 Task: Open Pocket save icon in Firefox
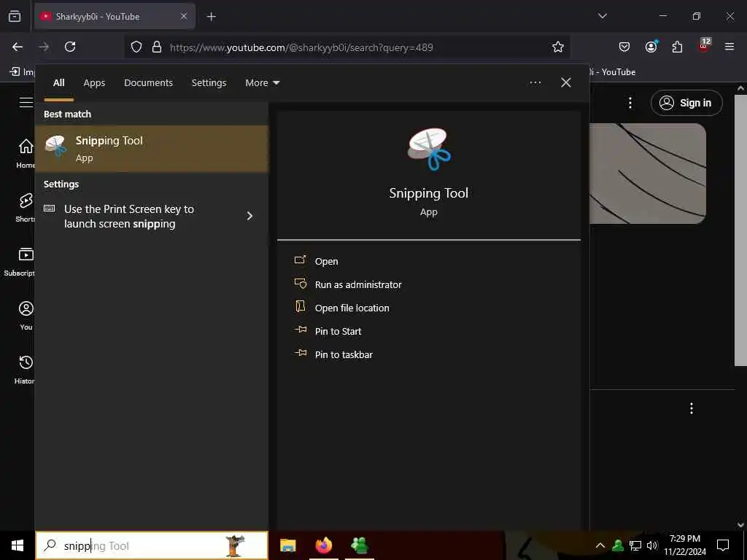click(x=624, y=47)
